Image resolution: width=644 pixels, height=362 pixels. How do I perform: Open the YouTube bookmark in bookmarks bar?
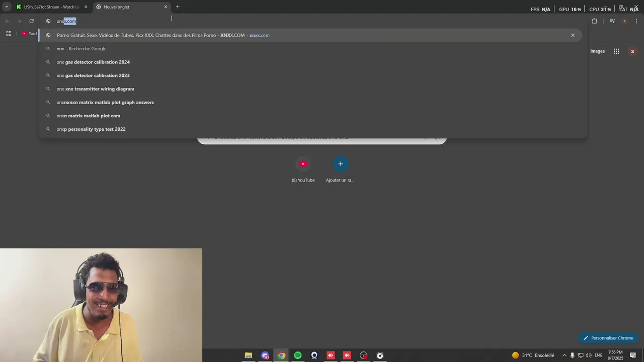30,34
